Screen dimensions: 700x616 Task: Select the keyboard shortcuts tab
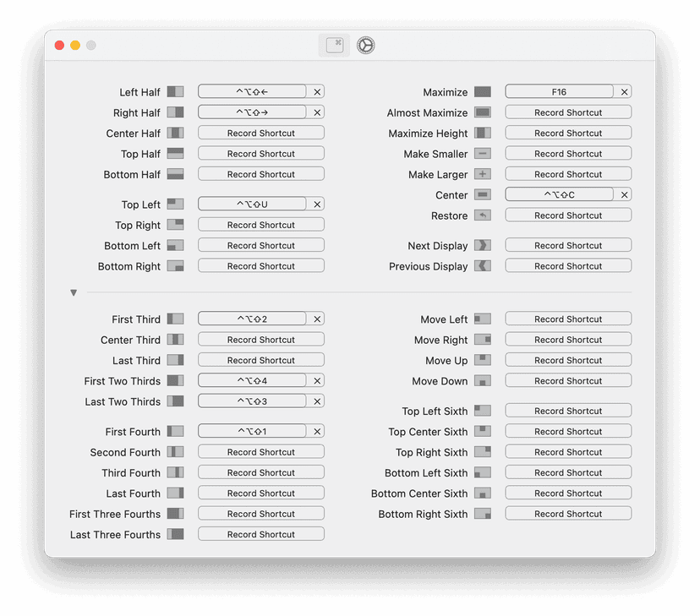[333, 45]
